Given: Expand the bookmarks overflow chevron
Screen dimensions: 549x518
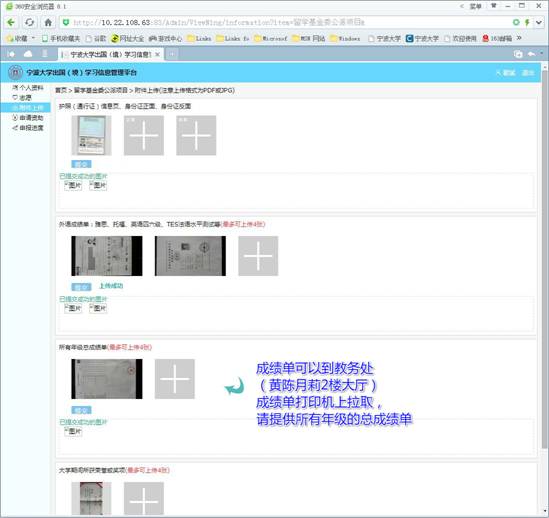Looking at the screenshot, I should point(519,38).
